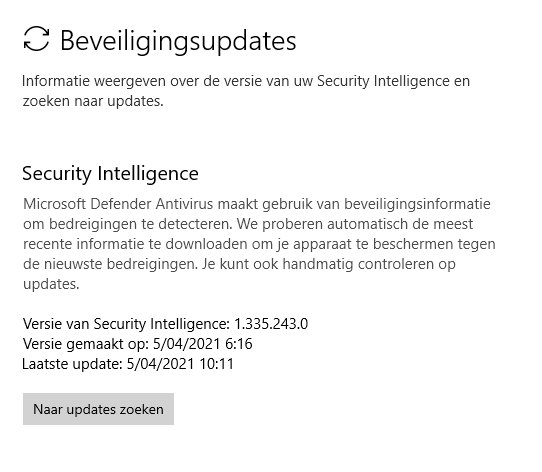Viewport: 542px width, 472px height.
Task: Click the 'Security Intelligence' section heading
Action: point(110,174)
